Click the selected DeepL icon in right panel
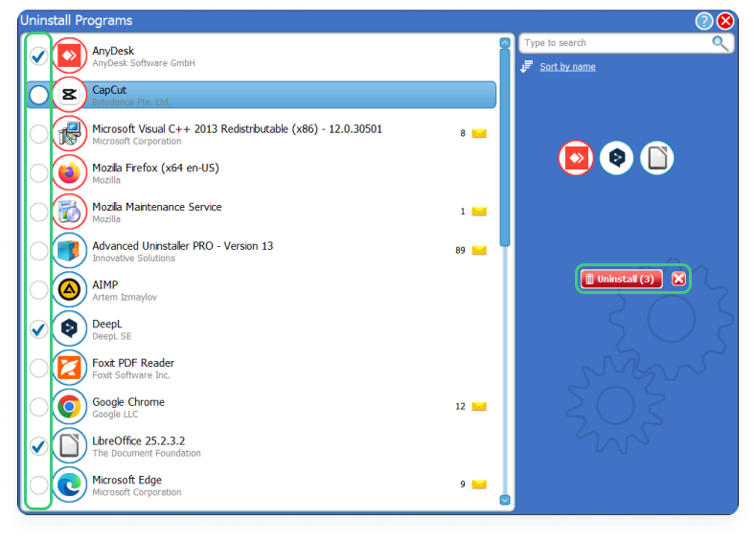Screen dimensions: 756x540 pos(617,158)
